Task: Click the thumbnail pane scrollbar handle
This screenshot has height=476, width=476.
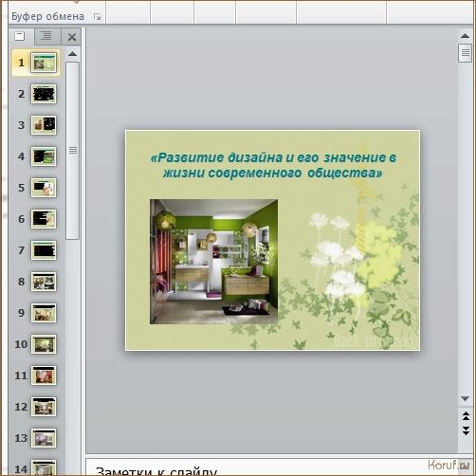Action: pos(73,151)
